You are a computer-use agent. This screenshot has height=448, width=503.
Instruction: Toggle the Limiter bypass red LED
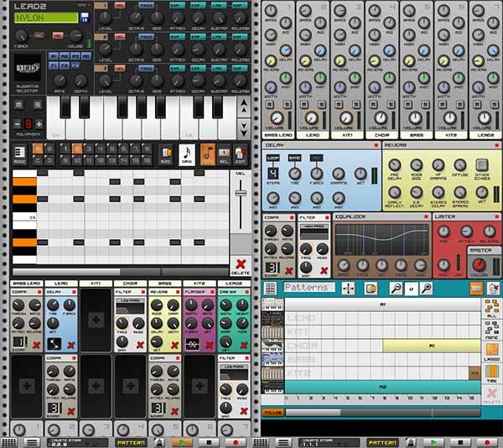pyautogui.click(x=496, y=217)
